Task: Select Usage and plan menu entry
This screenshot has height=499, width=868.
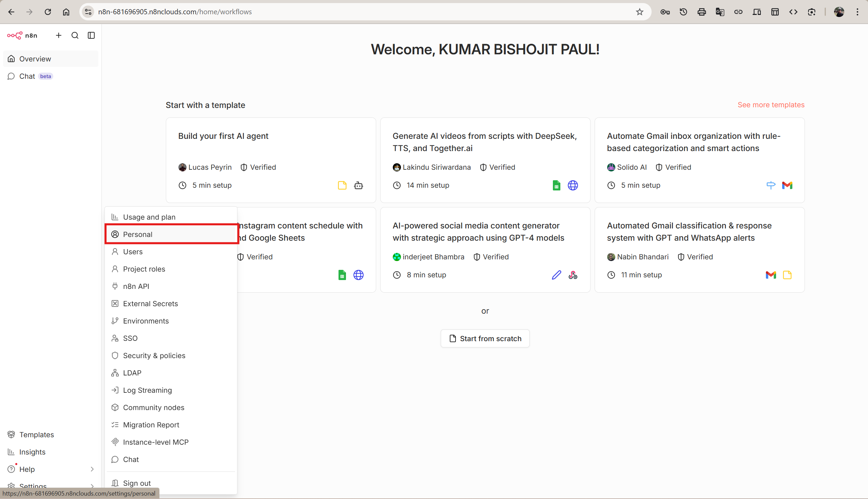Action: click(x=171, y=217)
